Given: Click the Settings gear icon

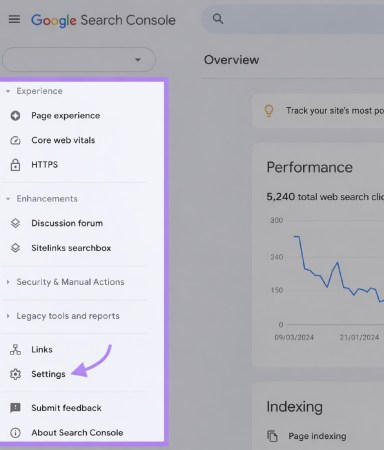Looking at the screenshot, I should pos(15,374).
